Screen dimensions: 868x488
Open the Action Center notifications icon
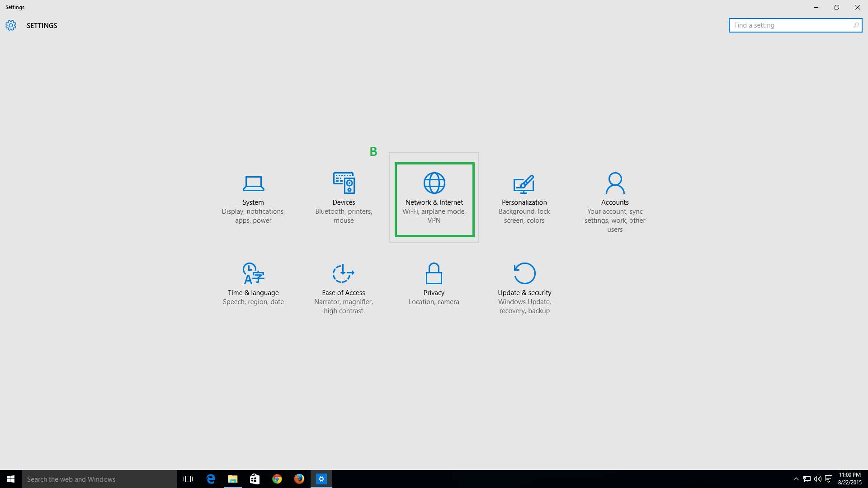(x=829, y=479)
